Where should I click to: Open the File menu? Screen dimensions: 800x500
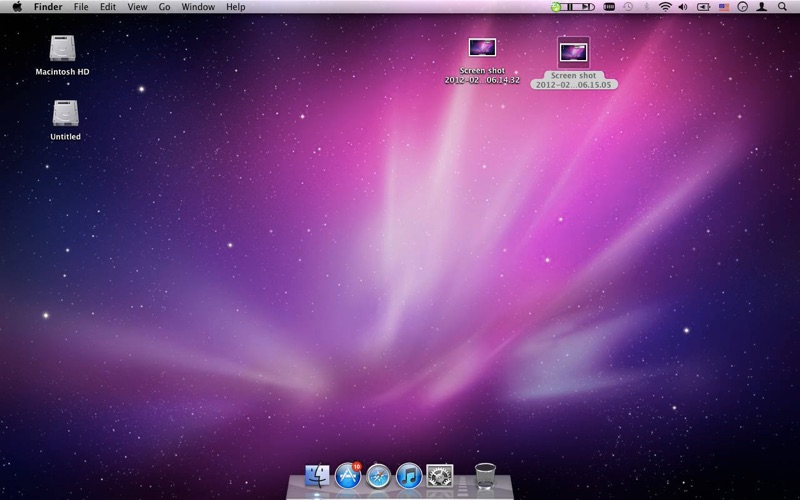tap(81, 7)
